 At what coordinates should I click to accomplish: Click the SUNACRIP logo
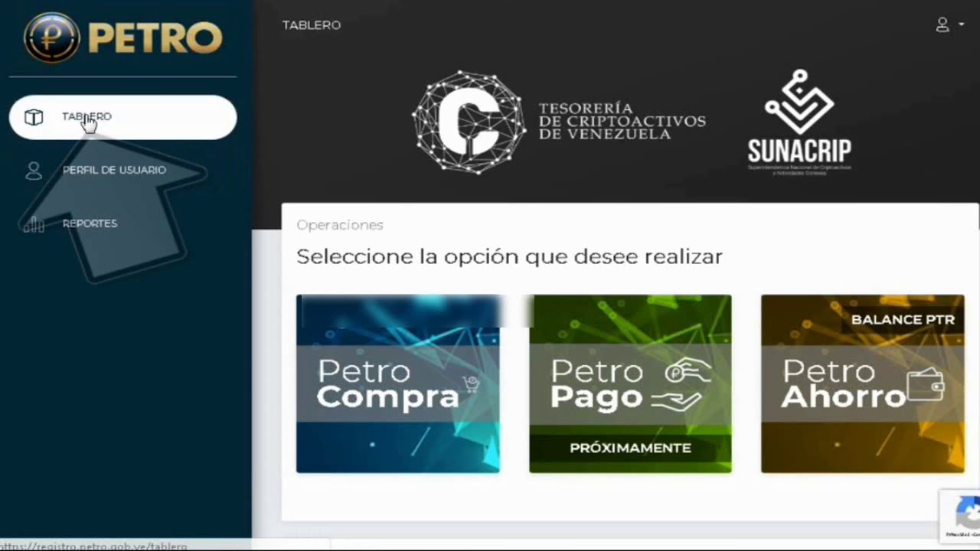799,122
